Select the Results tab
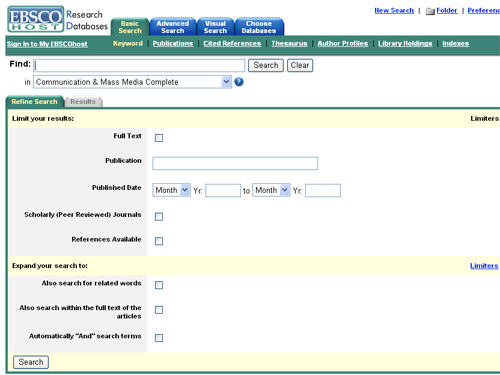The height and width of the screenshot is (375, 500). (x=83, y=102)
